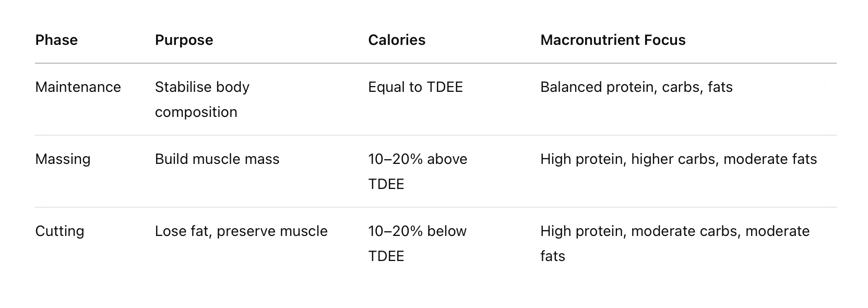The width and height of the screenshot is (868, 308).
Task: Click the Equal to TDEE cell
Action: click(x=415, y=87)
